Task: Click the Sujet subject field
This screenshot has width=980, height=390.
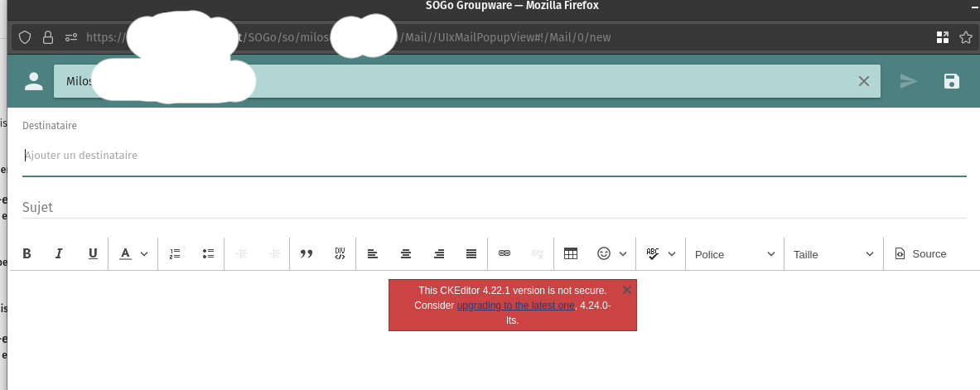Action: (x=494, y=207)
